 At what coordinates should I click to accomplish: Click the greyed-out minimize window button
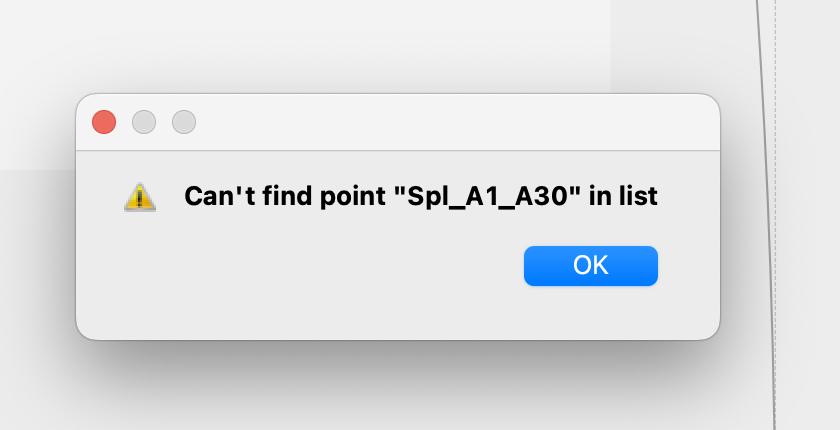(x=144, y=122)
